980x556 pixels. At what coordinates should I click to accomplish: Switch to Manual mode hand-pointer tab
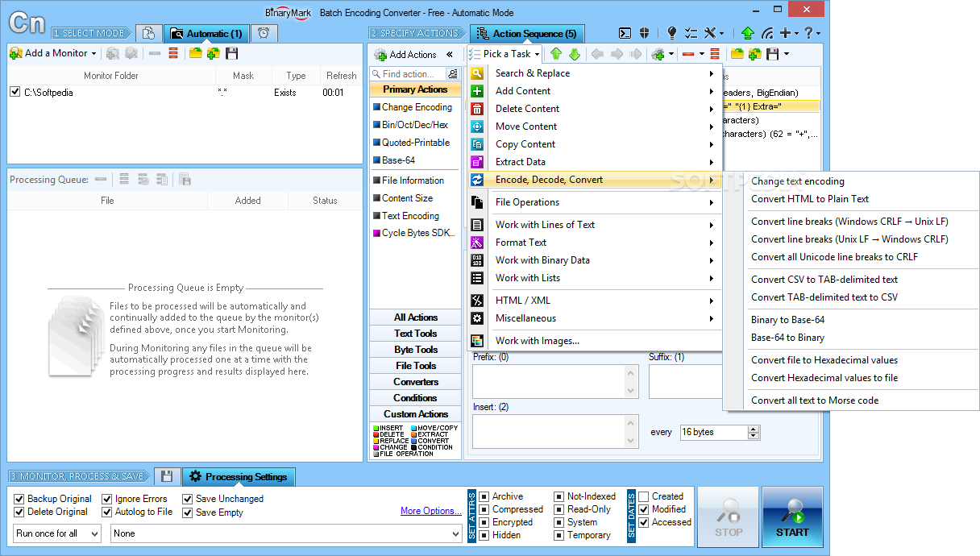tap(148, 33)
